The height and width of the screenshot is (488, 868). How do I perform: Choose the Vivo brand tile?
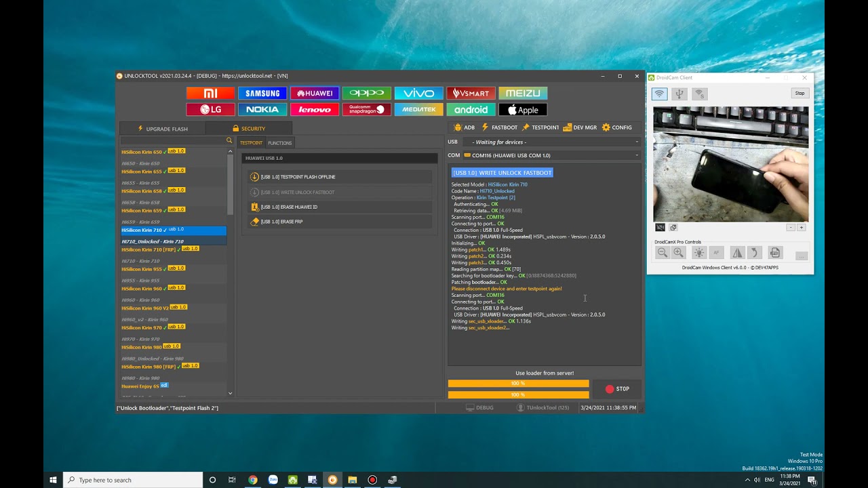(x=419, y=93)
